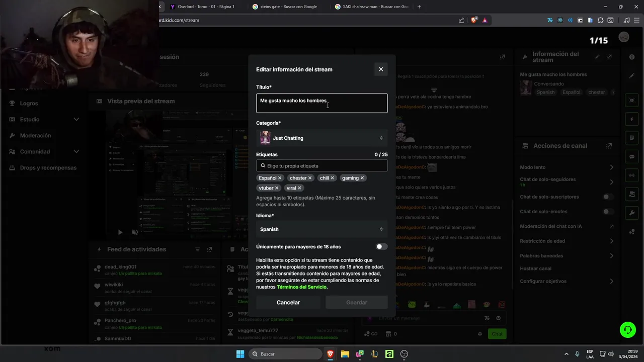
Task: Click the chat bubble icon in right rail
Action: click(632, 156)
